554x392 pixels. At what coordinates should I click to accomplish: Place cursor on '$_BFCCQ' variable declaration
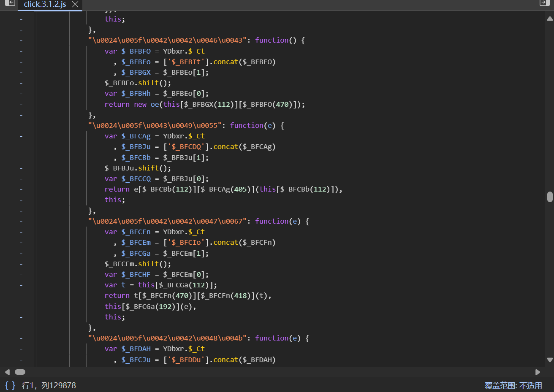coord(136,179)
